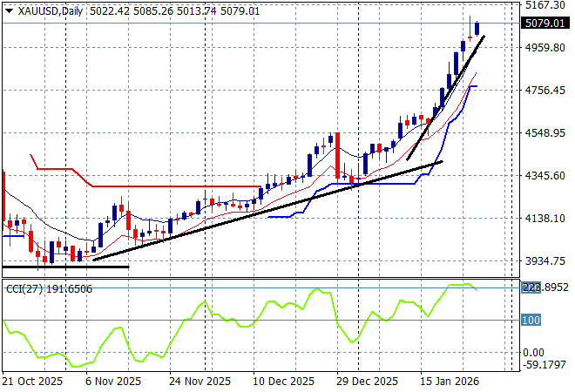
Task: Click the chart menu triangle beside XAUUSD
Action: click(x=8, y=9)
